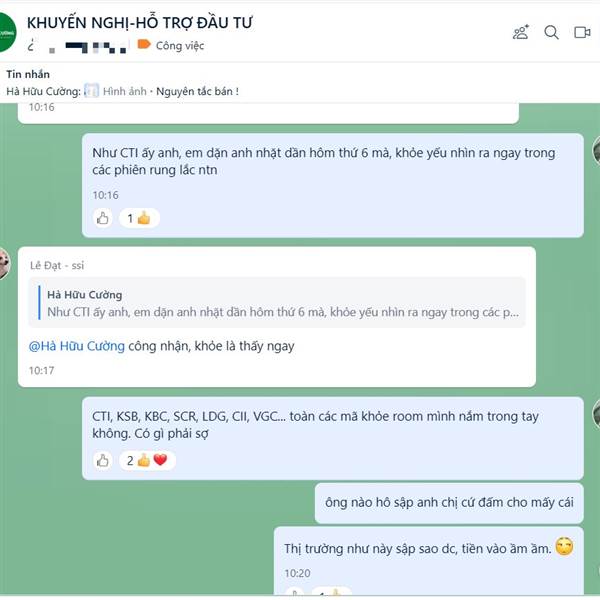
Task: View the 1 thumbs-up reaction count
Action: point(139,218)
